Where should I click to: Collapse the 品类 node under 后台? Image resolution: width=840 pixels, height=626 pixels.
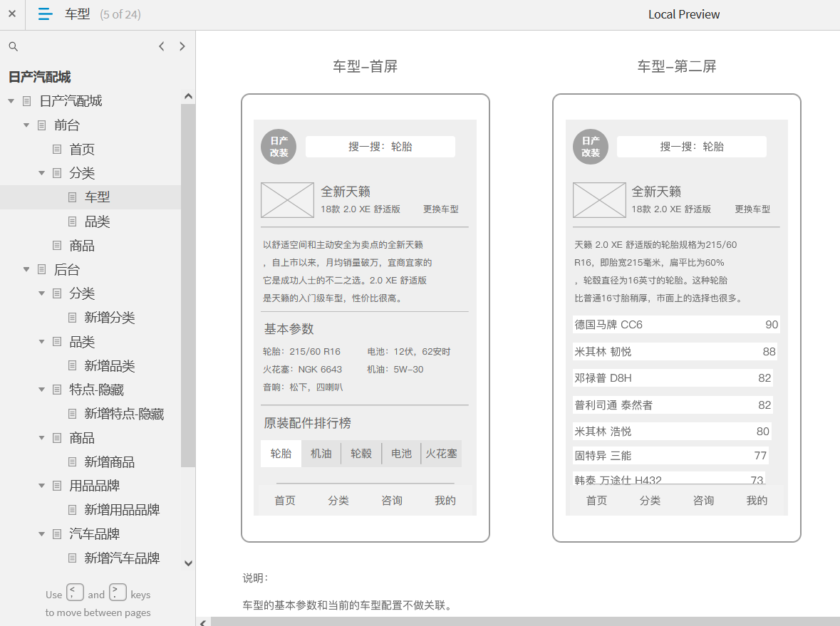pos(41,342)
